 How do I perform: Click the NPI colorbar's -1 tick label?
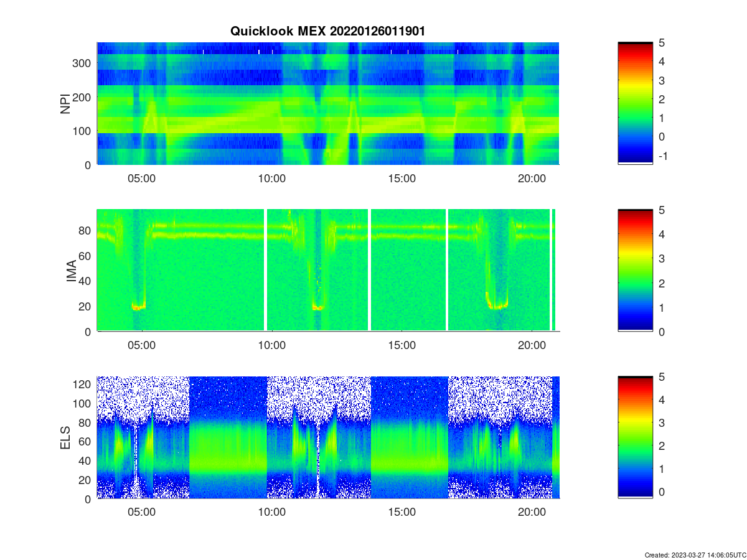coord(662,155)
